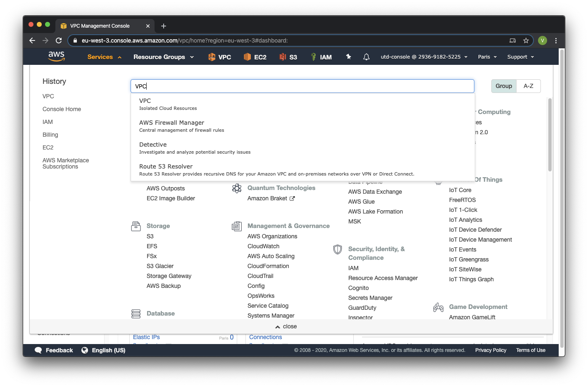The width and height of the screenshot is (588, 387).
Task: Switch to A-Z view
Action: pyautogui.click(x=528, y=86)
